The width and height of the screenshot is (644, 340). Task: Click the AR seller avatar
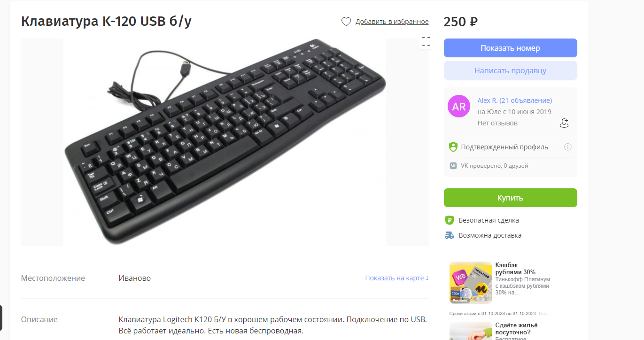(459, 106)
